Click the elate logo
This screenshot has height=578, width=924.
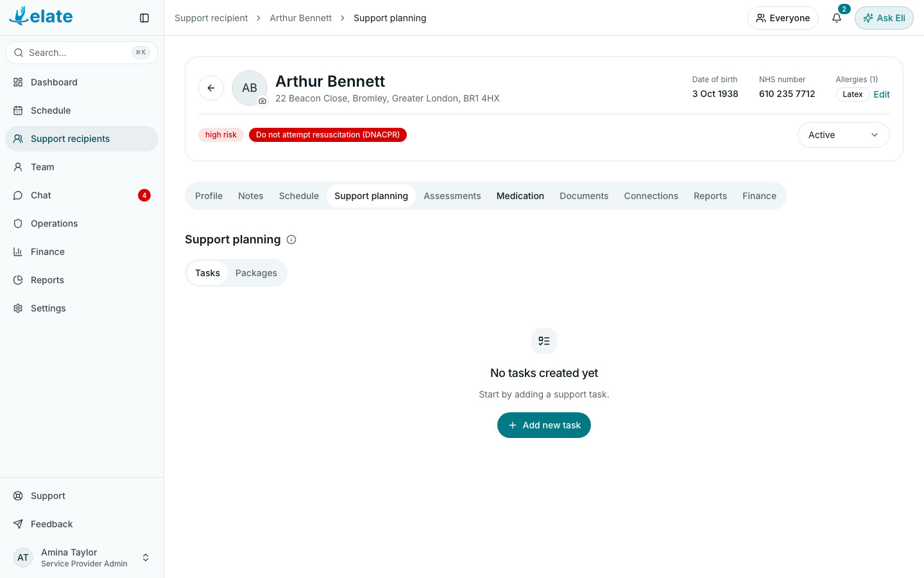(41, 16)
